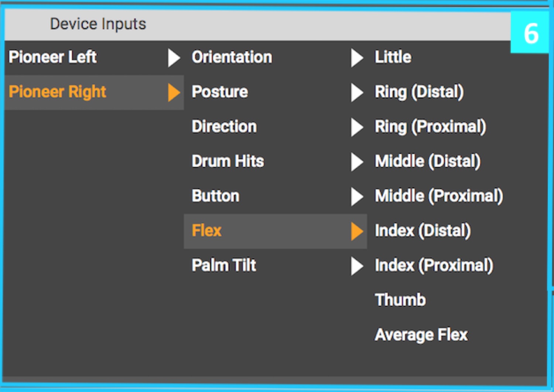Select Pioneer Left device
Image resolution: width=554 pixels, height=392 pixels.
point(53,57)
